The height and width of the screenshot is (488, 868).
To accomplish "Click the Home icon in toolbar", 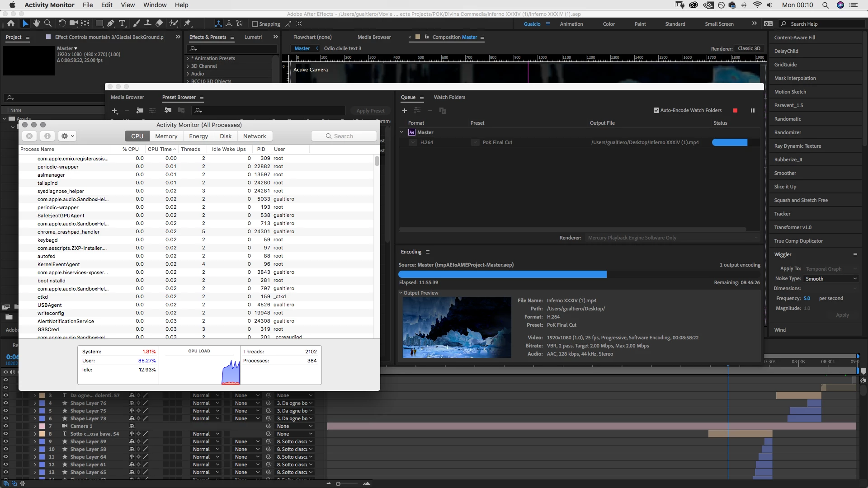I will [11, 23].
